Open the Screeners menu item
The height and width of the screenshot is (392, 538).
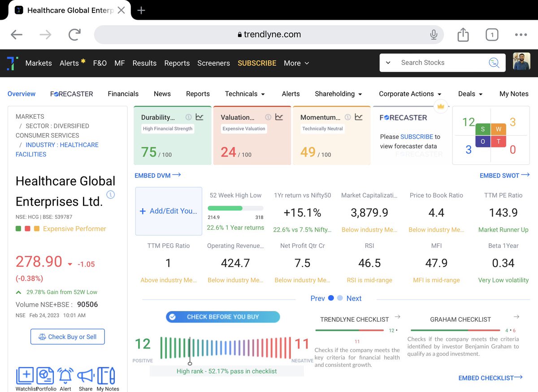pyautogui.click(x=213, y=63)
